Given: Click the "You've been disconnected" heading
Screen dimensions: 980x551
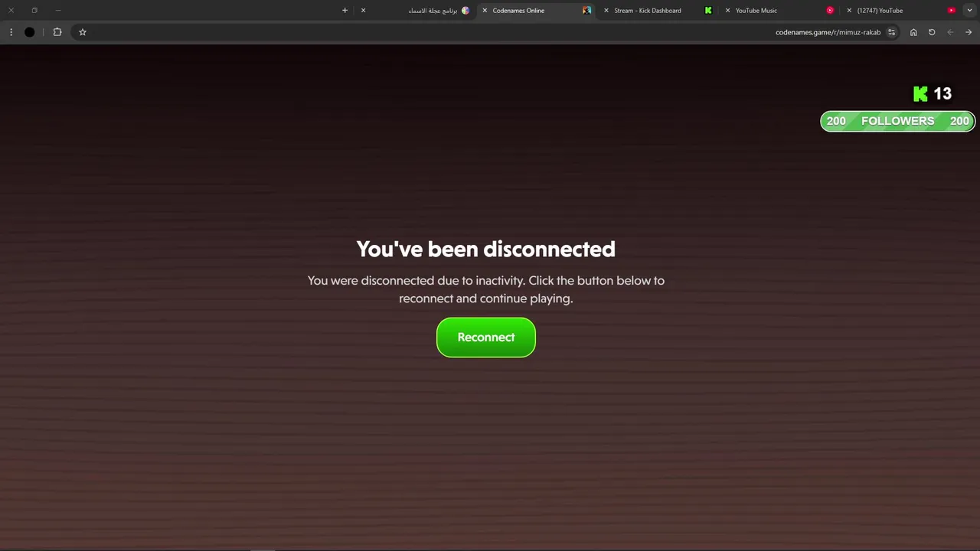Looking at the screenshot, I should (x=486, y=249).
